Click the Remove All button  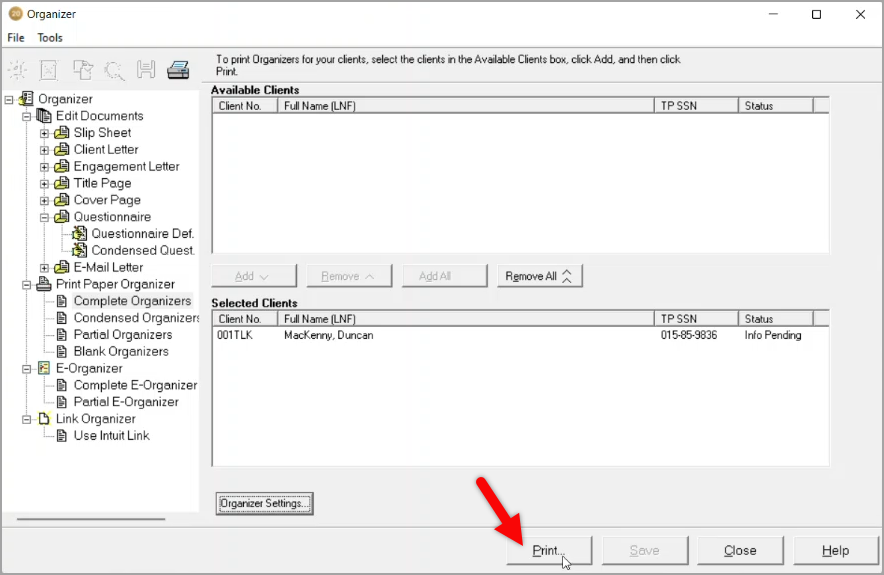(x=539, y=276)
